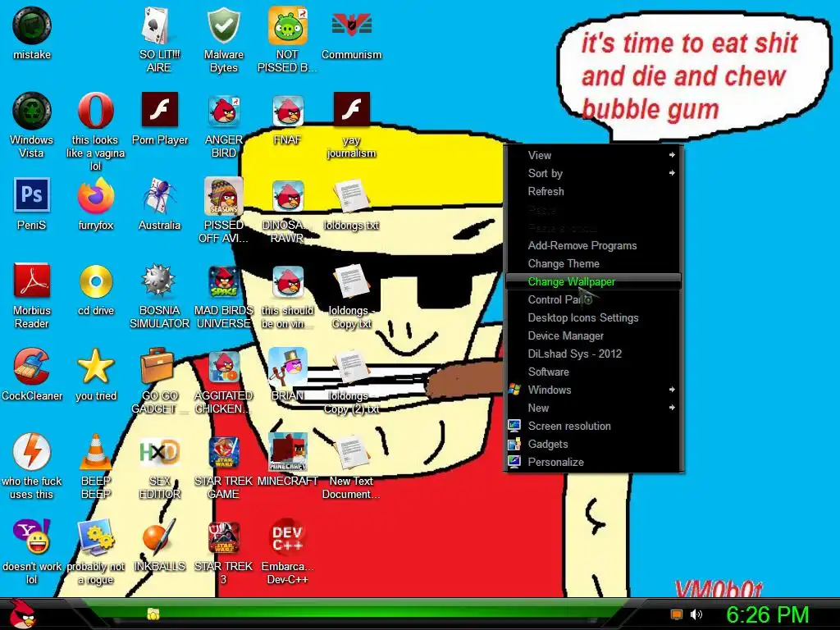Choose Personalize in the context menu
The image size is (840, 630).
click(x=593, y=462)
